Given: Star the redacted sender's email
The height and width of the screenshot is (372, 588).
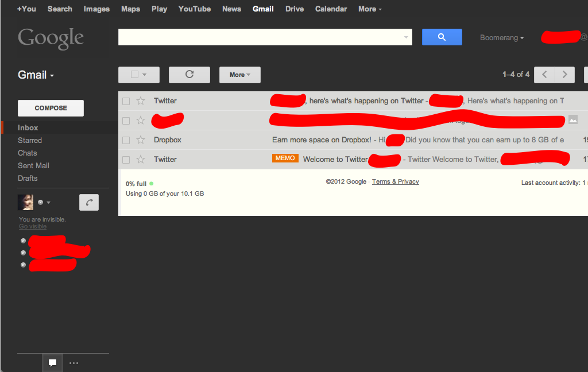Looking at the screenshot, I should click(x=141, y=121).
